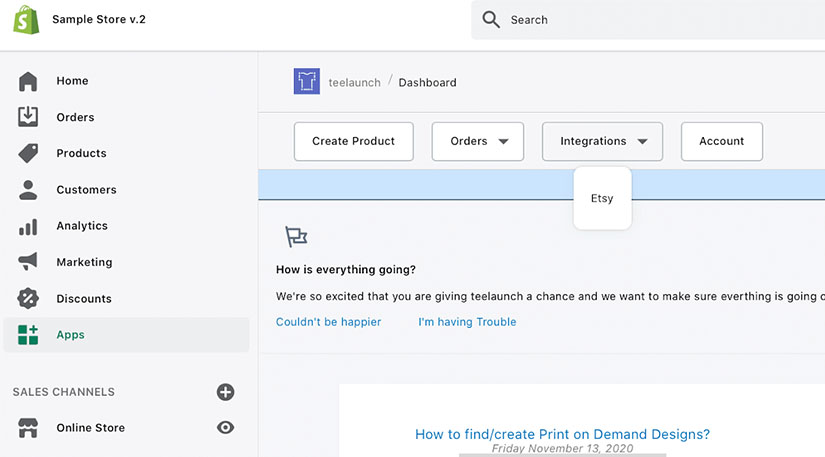The width and height of the screenshot is (825, 457).
Task: Select Etsy from Integrations menu
Action: pyautogui.click(x=602, y=198)
